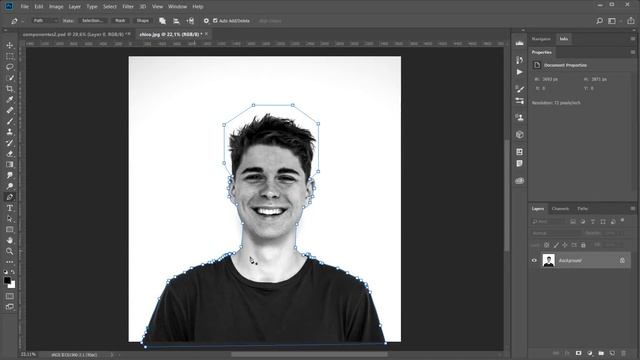Click the background color swatch
The height and width of the screenshot is (360, 640).
(13, 285)
